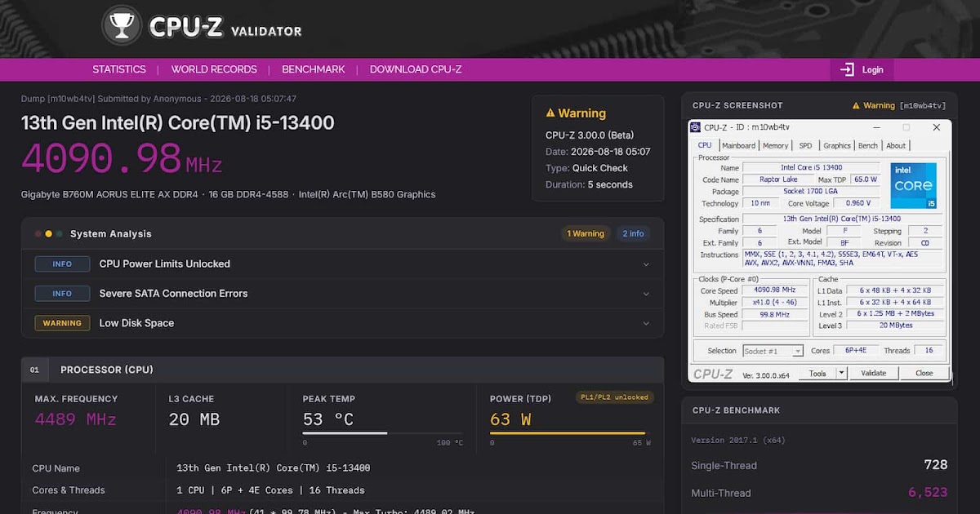Click the 13th Gen Intel Core i5-13400 title
This screenshot has height=514, width=980.
point(178,123)
